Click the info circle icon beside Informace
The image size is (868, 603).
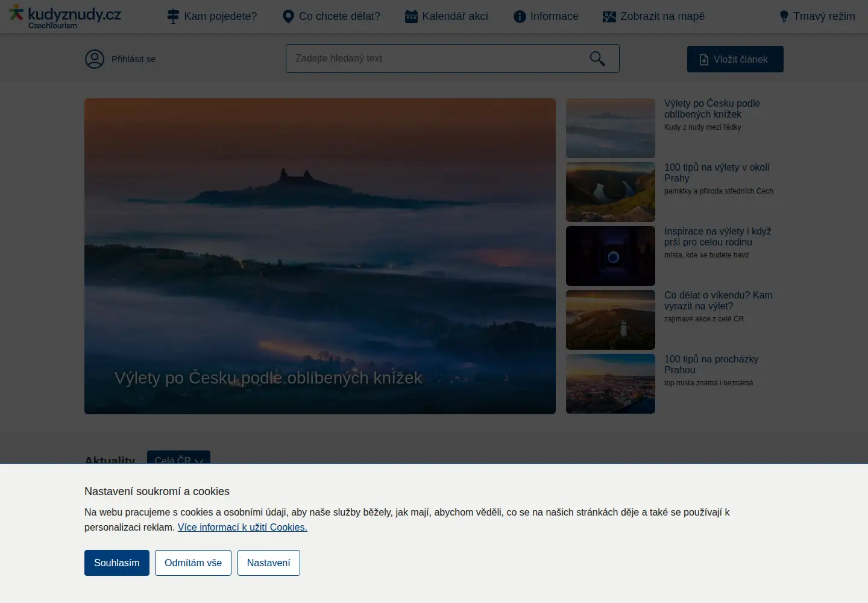click(x=520, y=16)
